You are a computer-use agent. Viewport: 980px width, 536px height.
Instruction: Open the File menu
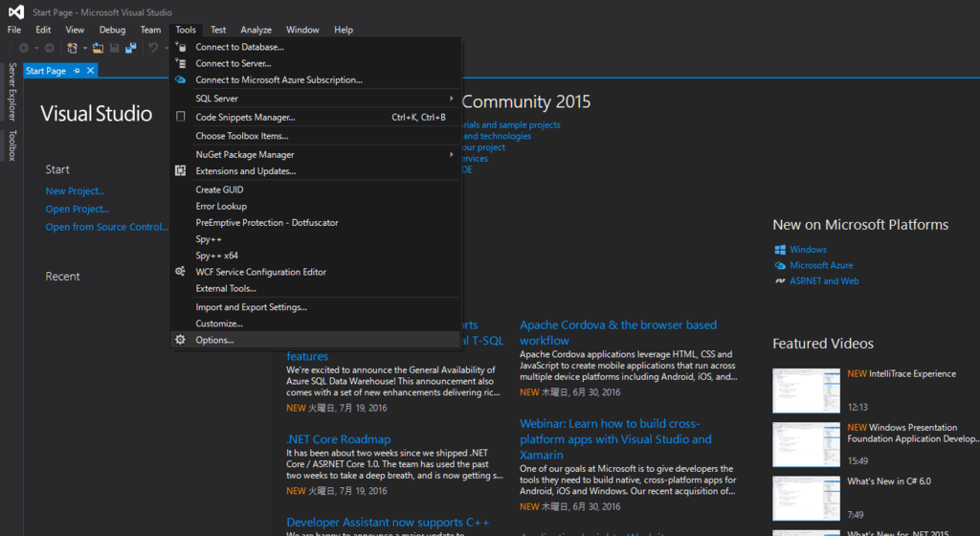tap(14, 30)
